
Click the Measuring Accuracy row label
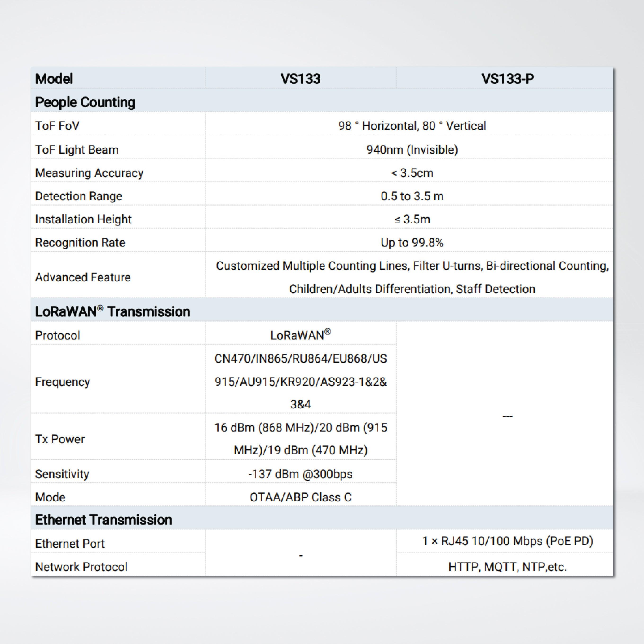tap(89, 173)
